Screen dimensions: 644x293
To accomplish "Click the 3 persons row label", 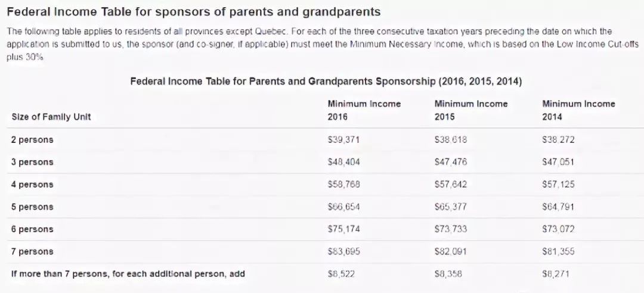I will point(32,162).
